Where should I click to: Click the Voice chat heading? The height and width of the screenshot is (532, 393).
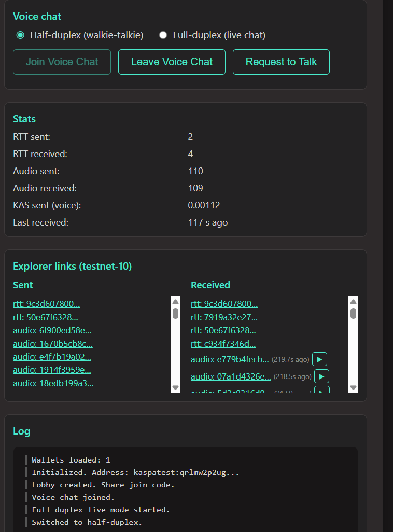click(x=37, y=16)
